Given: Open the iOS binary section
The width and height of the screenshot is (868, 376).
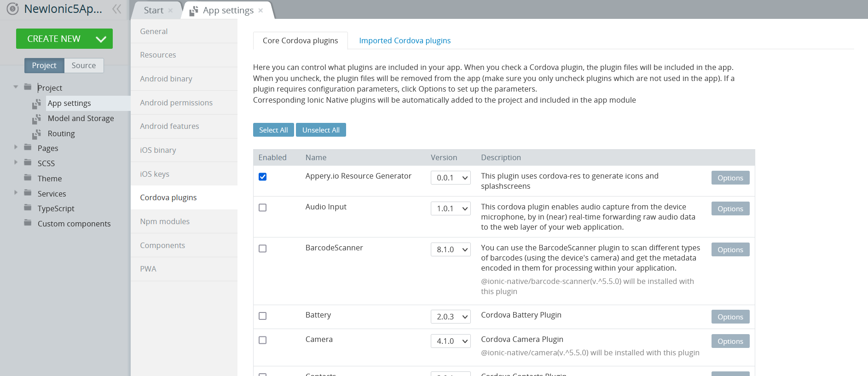Looking at the screenshot, I should pyautogui.click(x=184, y=150).
